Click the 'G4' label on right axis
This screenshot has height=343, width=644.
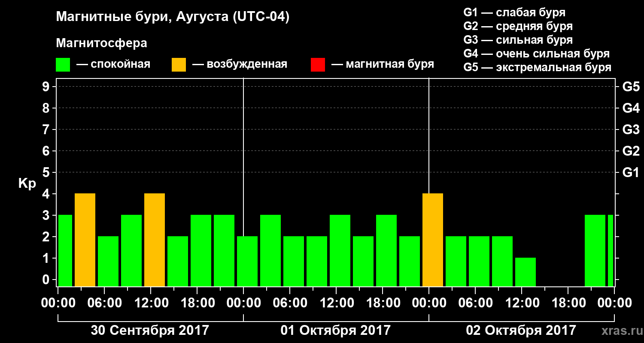point(631,108)
